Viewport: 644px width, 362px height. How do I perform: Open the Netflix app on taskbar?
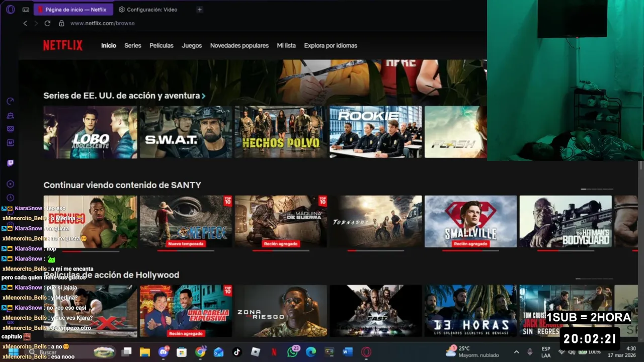click(x=274, y=352)
